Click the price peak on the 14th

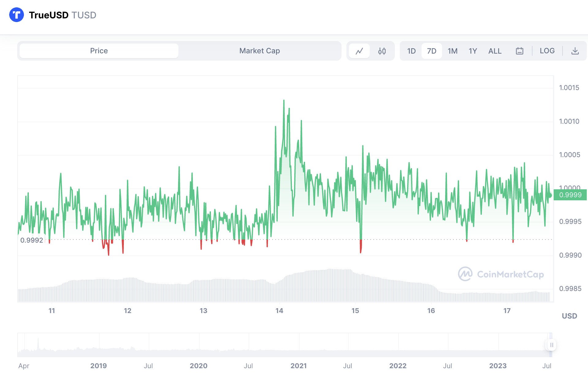[x=284, y=100]
